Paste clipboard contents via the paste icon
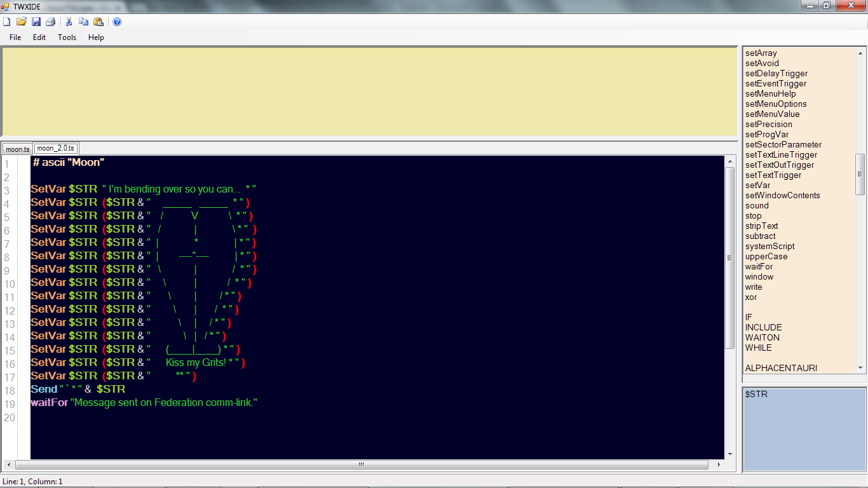Screen dimensions: 868x488 pyautogui.click(x=98, y=21)
